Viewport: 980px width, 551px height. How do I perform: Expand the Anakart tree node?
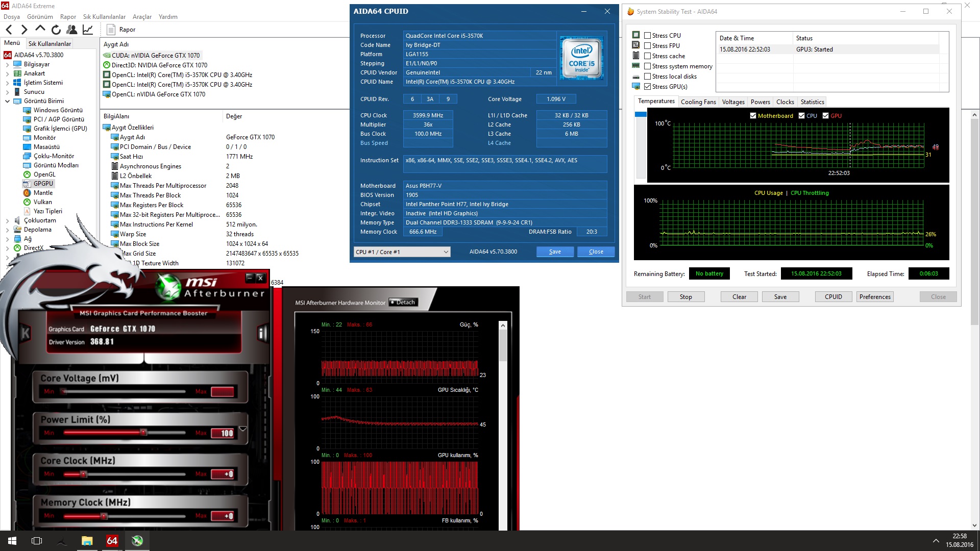pyautogui.click(x=7, y=74)
